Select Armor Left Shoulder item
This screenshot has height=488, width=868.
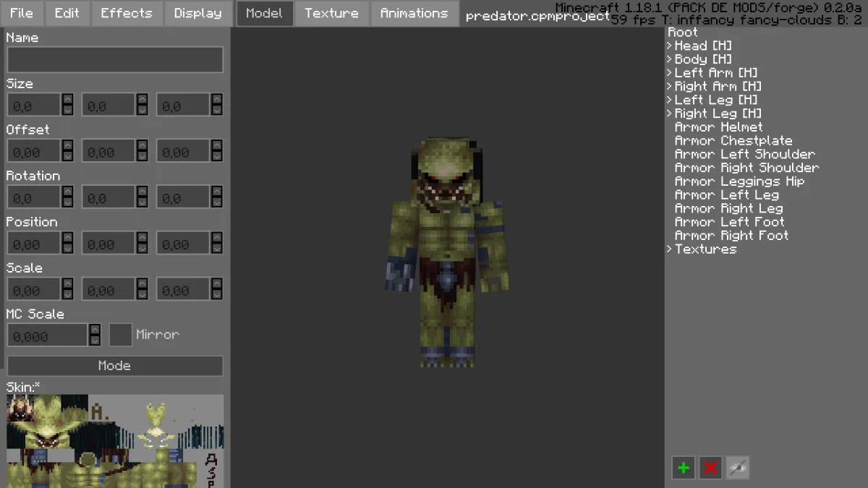tap(745, 154)
